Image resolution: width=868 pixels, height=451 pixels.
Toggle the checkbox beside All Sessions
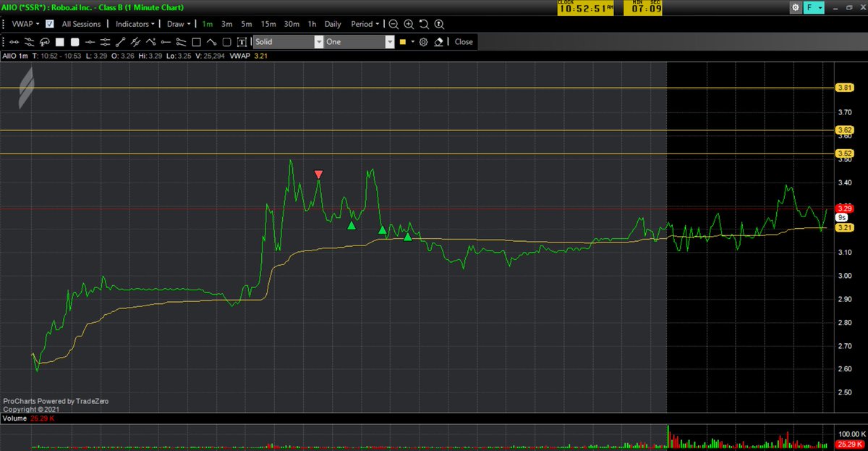(49, 24)
